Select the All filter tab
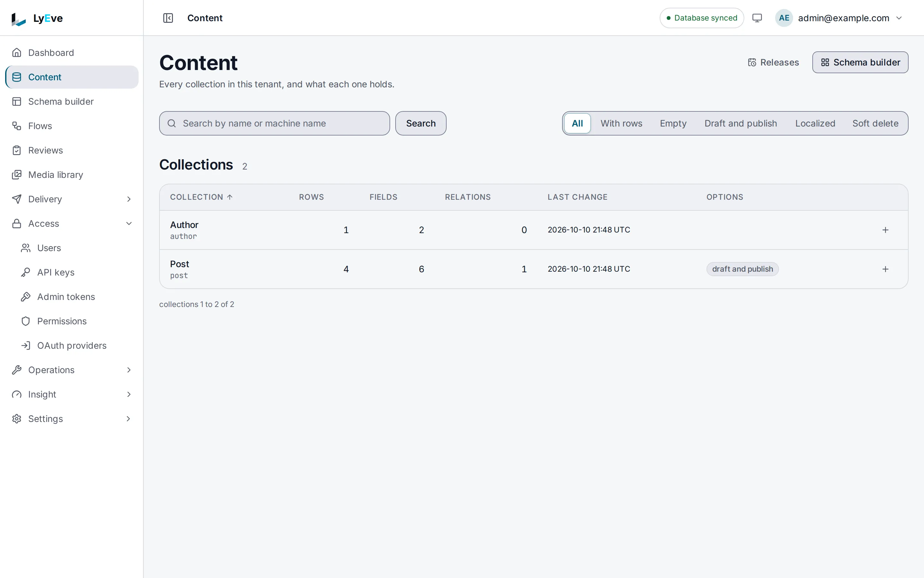Viewport: 924px width, 578px height. click(x=577, y=124)
